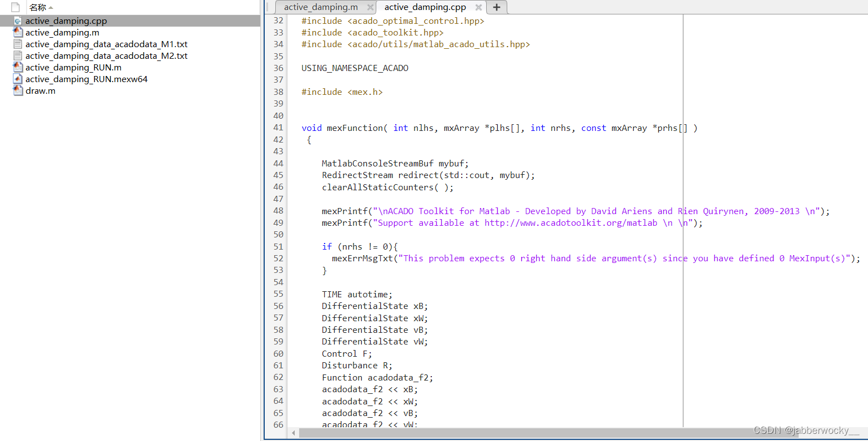Click line number 32 in the gutter

278,21
